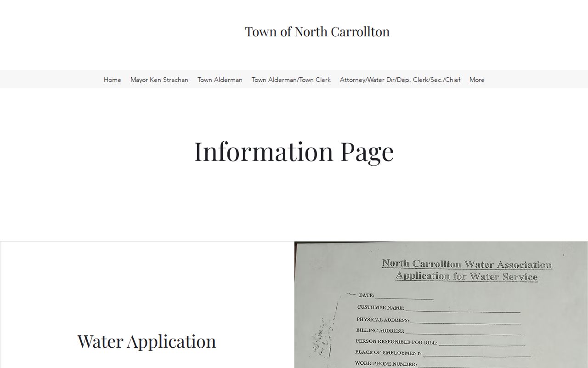
Task: Select Town Alderman/Town Clerk in navigation
Action: click(x=291, y=80)
